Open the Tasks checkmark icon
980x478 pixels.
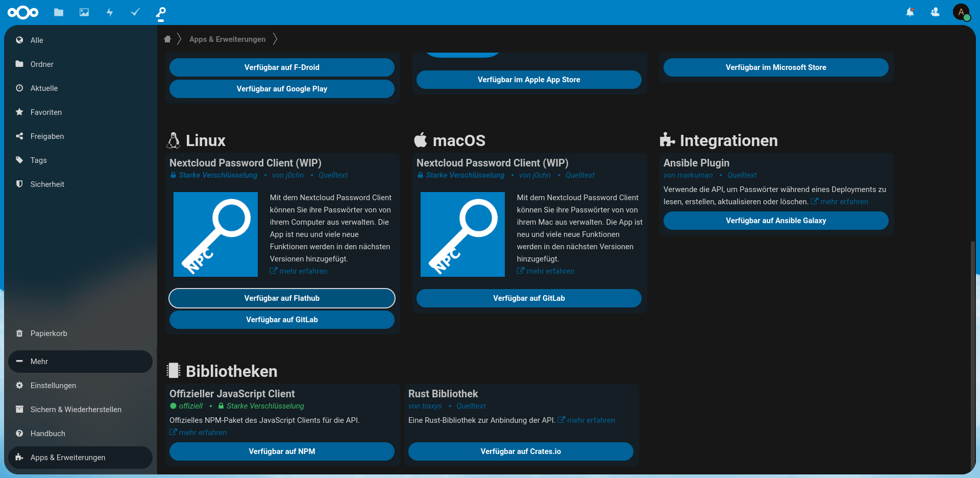(x=135, y=12)
